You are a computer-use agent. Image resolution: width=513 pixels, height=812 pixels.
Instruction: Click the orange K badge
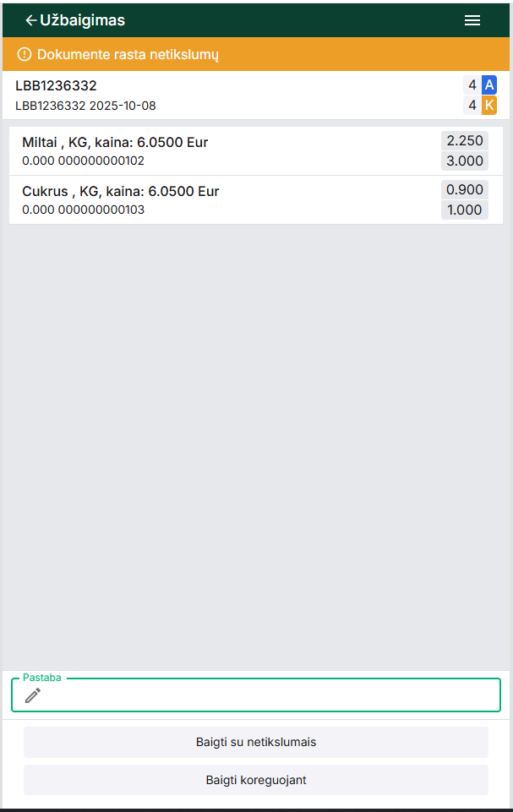click(x=488, y=106)
